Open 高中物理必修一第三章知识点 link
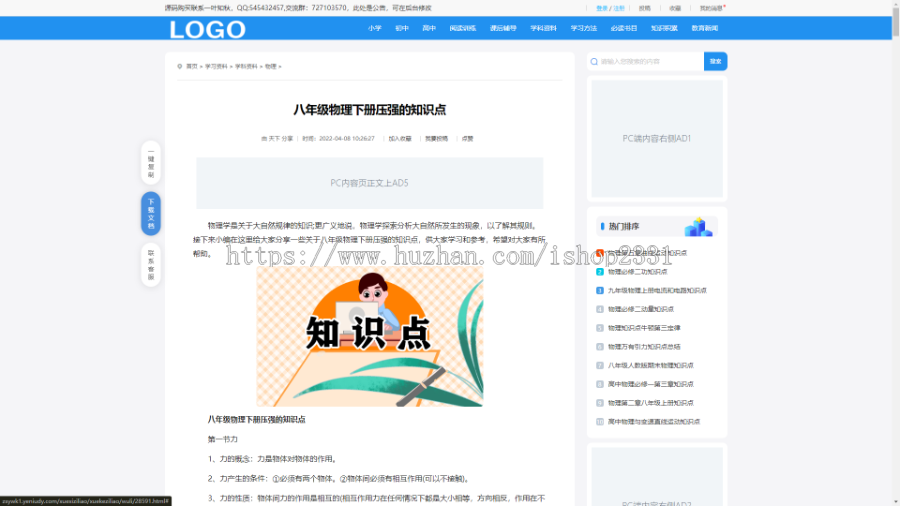The width and height of the screenshot is (900, 506). pos(650,384)
